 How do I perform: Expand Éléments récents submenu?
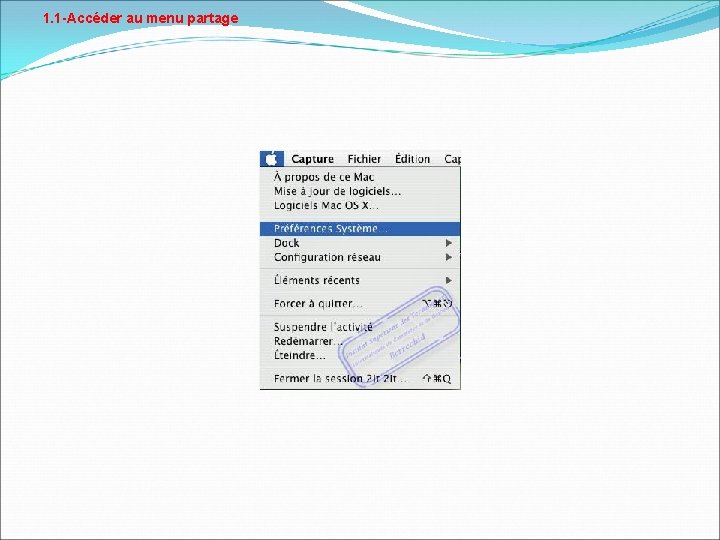pos(360,280)
